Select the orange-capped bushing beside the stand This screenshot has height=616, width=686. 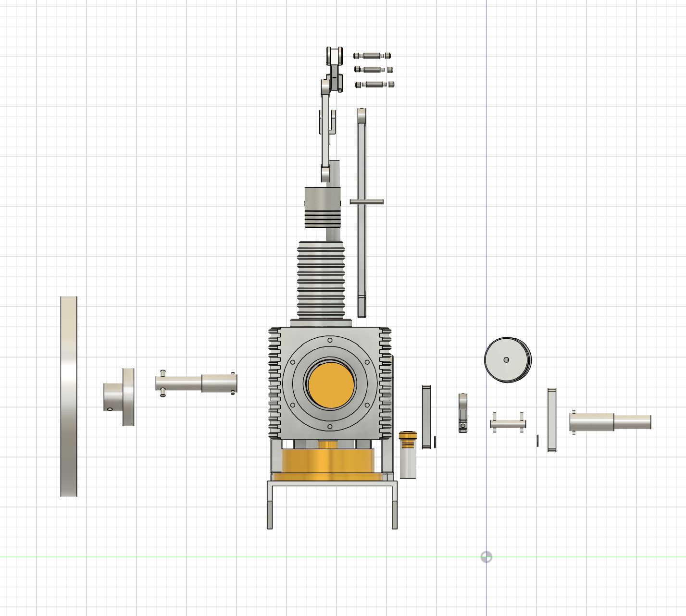tap(408, 455)
